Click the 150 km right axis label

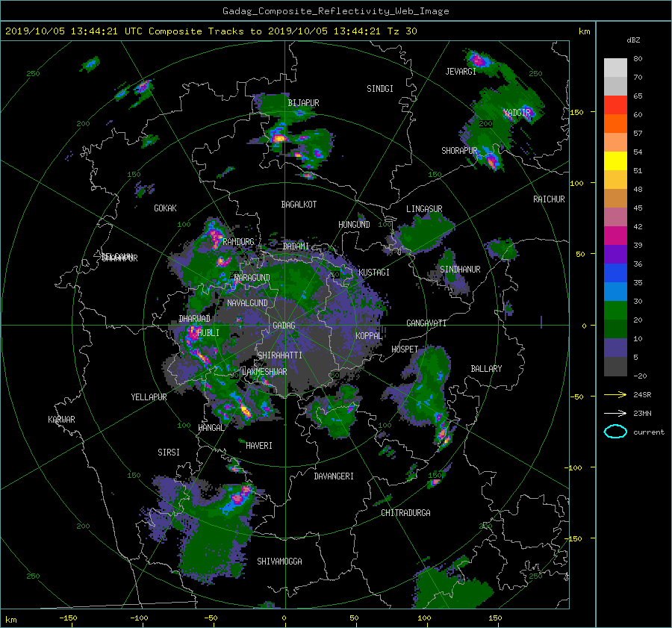pos(577,112)
